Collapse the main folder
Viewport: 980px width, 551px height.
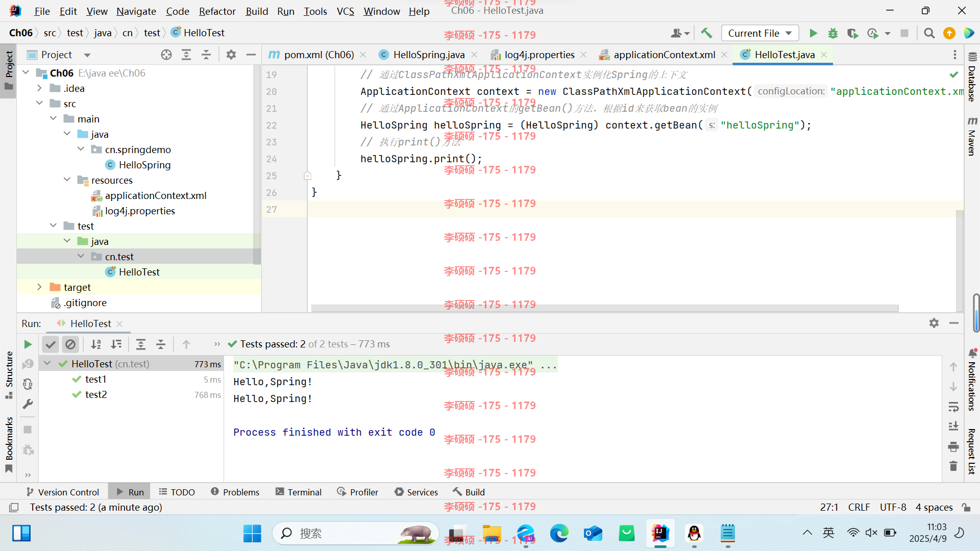(53, 119)
